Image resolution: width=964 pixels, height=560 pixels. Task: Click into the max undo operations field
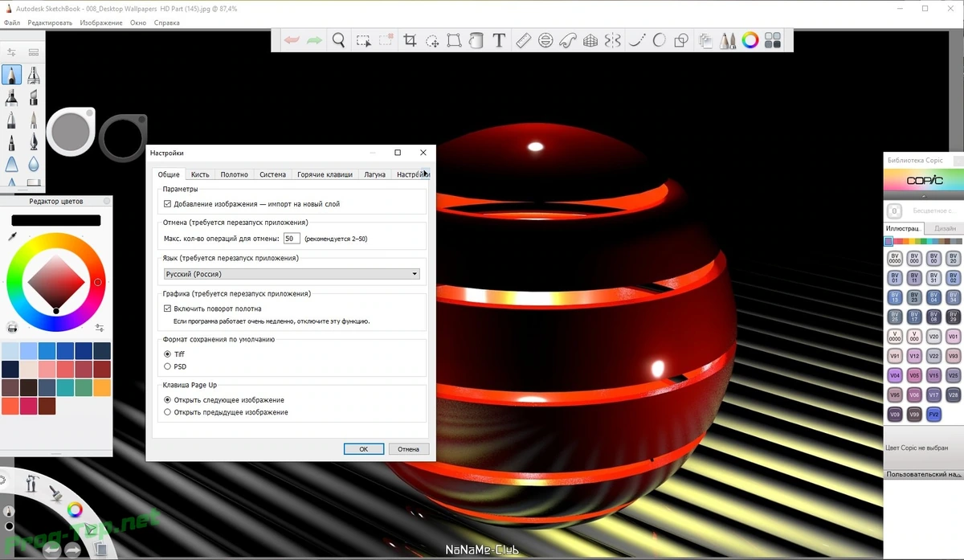point(292,239)
